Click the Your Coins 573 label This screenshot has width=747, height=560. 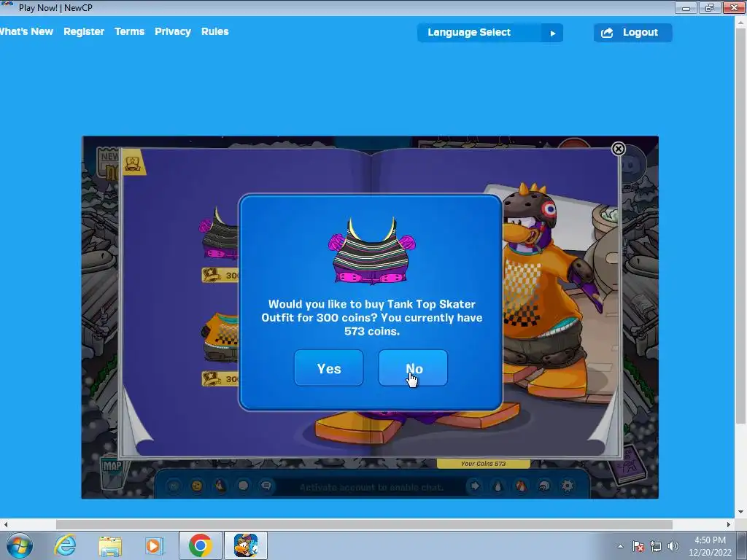tap(483, 463)
